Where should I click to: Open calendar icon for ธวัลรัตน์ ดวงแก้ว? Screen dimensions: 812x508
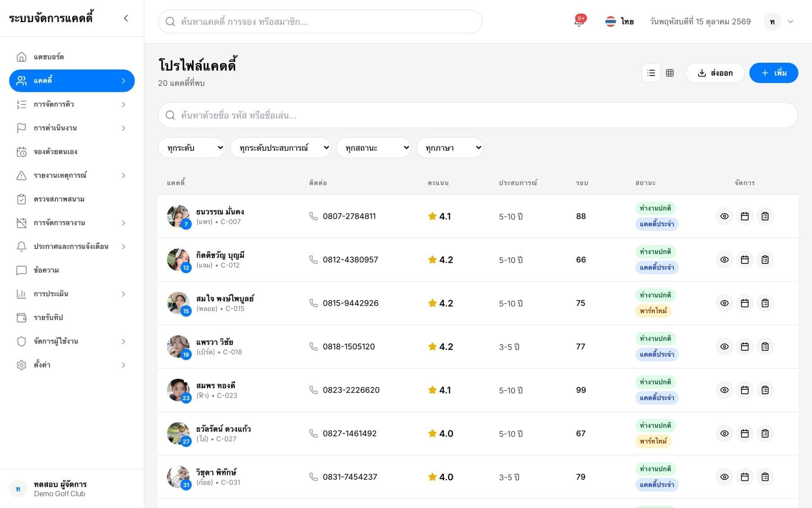click(745, 433)
